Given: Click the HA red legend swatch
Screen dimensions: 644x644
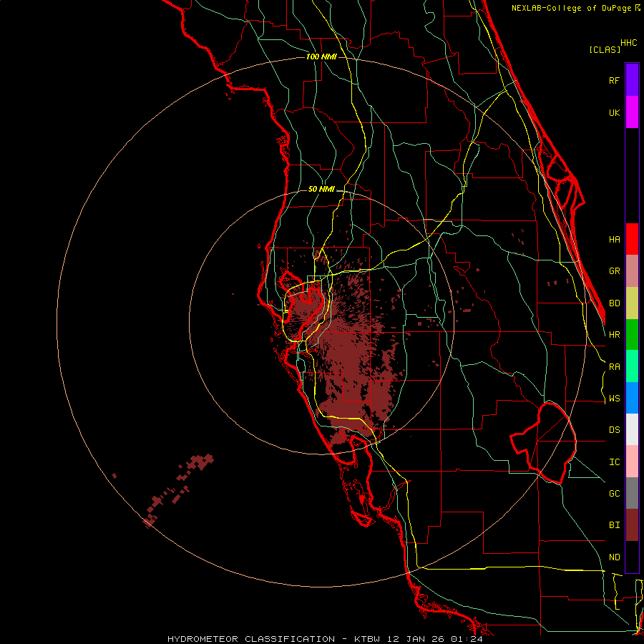Looking at the screenshot, I should point(632,239).
